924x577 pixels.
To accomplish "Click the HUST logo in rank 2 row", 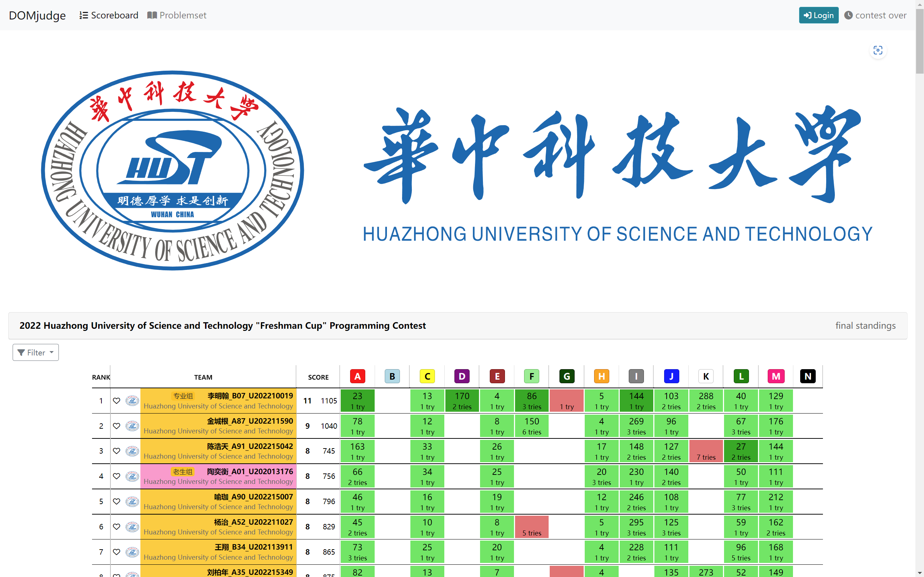I will click(x=132, y=426).
